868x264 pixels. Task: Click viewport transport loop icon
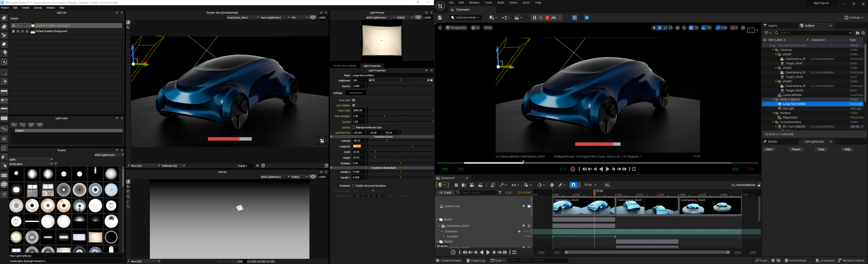[634, 169]
